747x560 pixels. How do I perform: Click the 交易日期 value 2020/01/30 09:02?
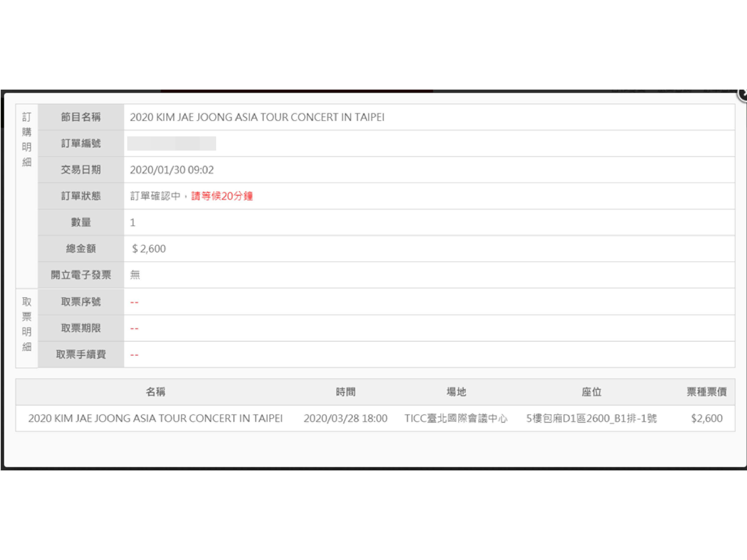(172, 170)
